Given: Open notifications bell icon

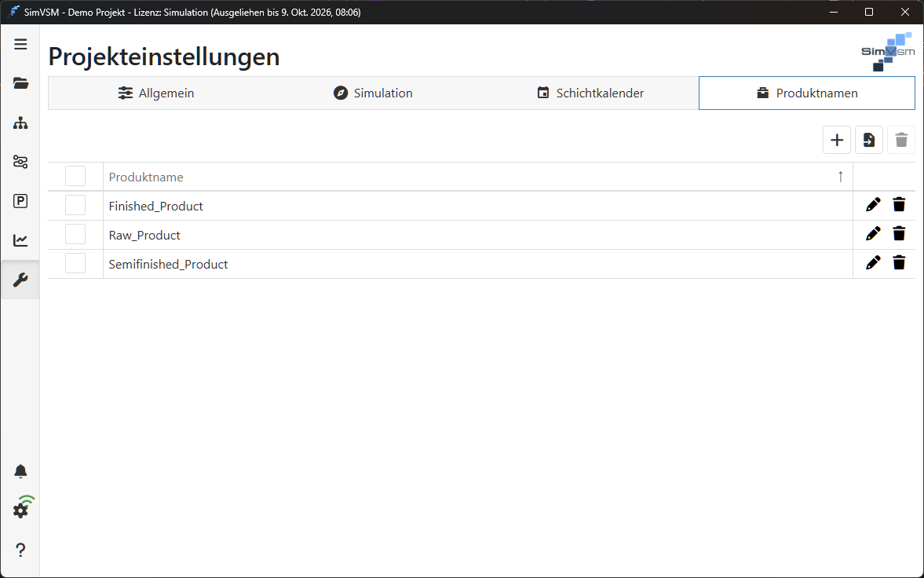Looking at the screenshot, I should 20,471.
